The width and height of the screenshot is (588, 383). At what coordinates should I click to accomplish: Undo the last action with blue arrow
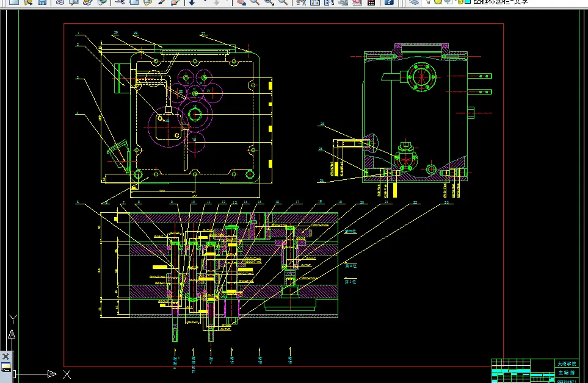(192, 2)
